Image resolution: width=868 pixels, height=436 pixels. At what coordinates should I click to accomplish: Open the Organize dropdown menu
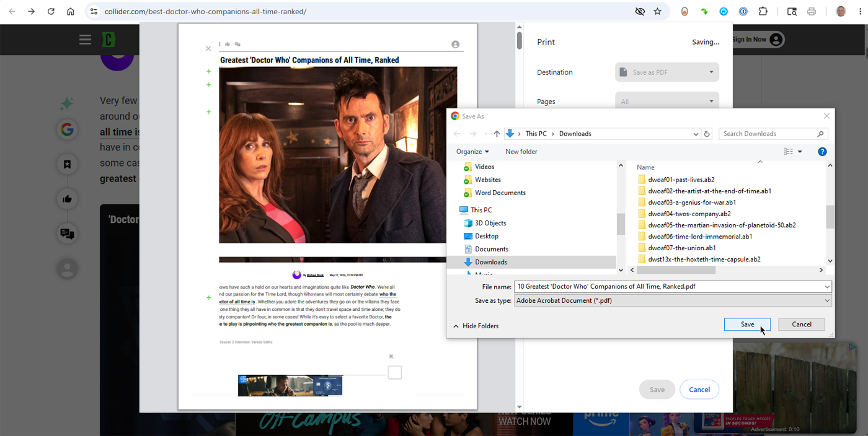pos(472,152)
